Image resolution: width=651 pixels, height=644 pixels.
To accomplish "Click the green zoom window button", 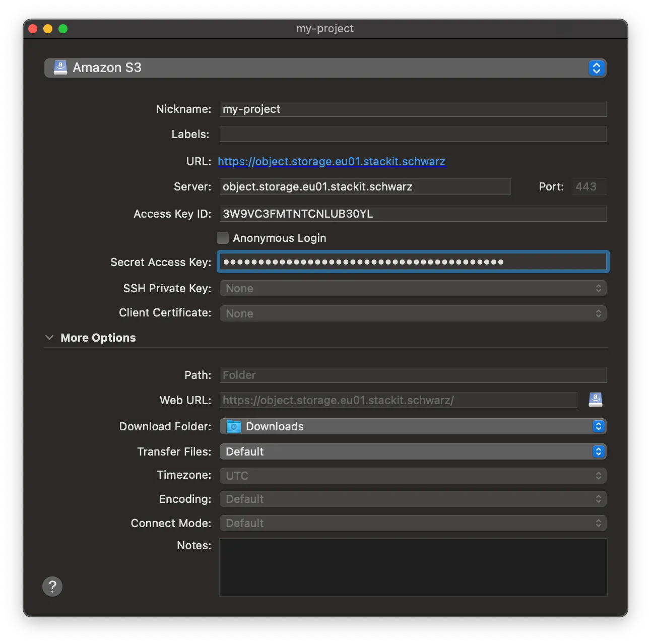I will (x=63, y=29).
